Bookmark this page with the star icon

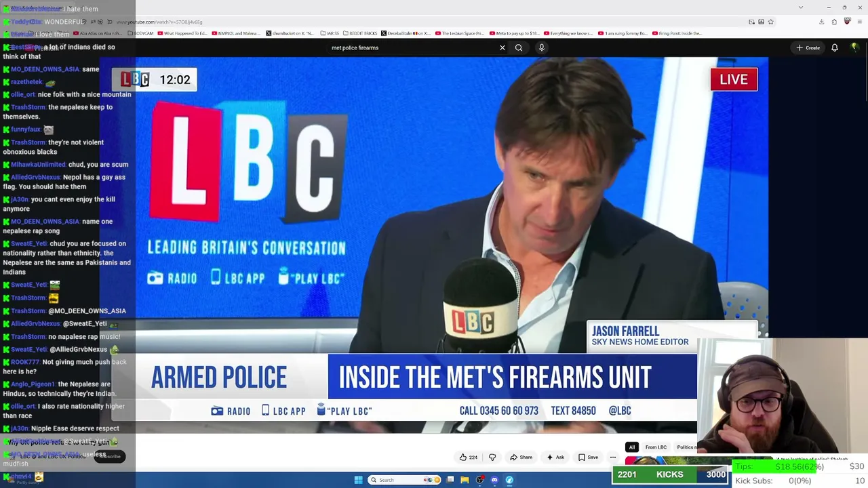tap(770, 22)
